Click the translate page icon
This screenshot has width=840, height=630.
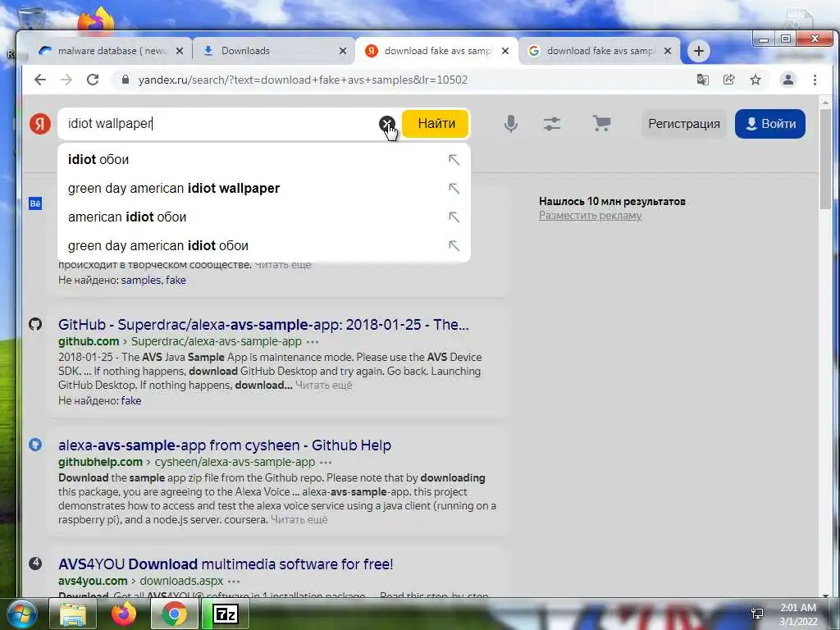702,80
